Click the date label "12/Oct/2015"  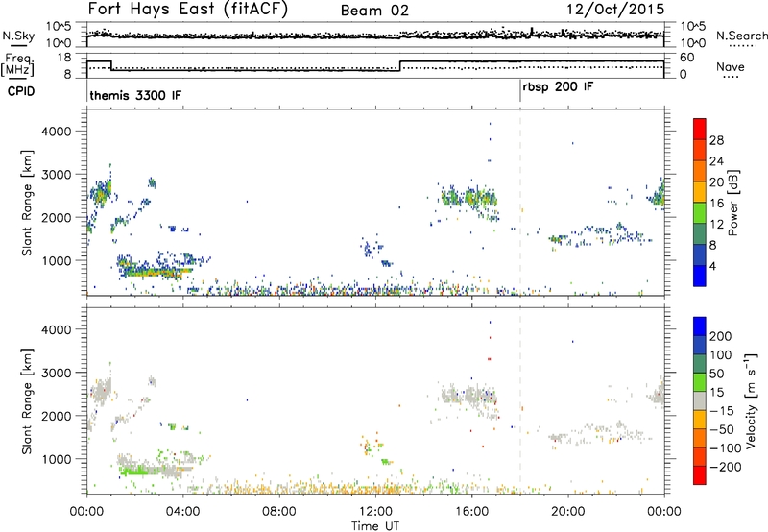tap(615, 10)
